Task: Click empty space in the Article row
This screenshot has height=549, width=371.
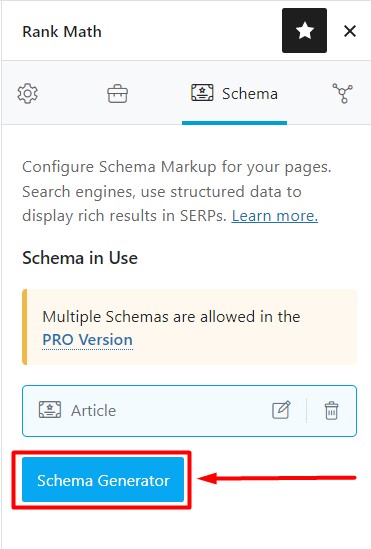Action: (x=192, y=411)
